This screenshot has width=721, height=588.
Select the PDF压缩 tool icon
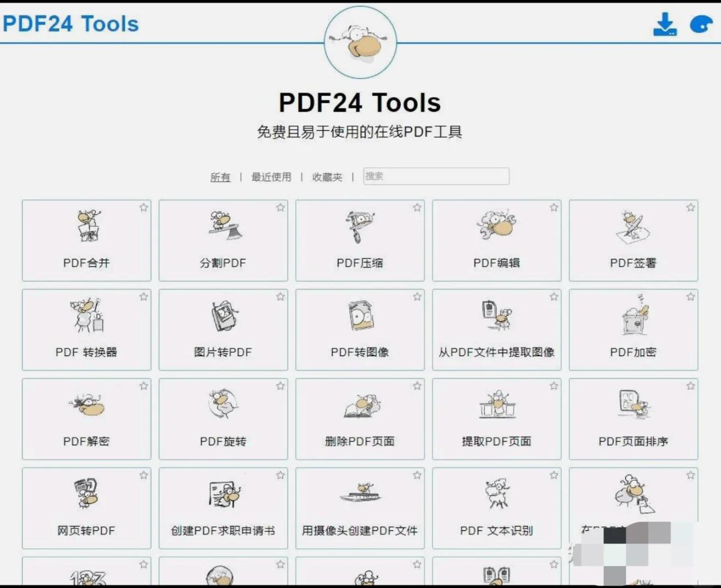tap(359, 226)
